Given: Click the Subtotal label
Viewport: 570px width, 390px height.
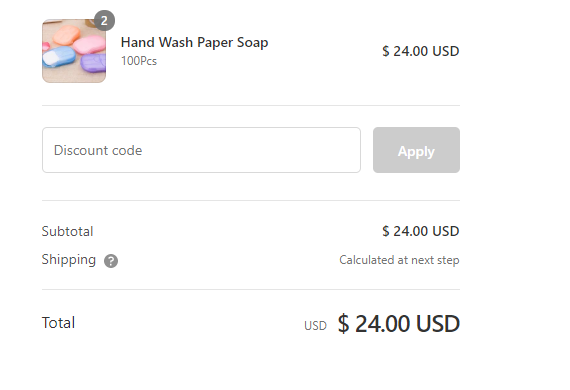Looking at the screenshot, I should 68,231.
